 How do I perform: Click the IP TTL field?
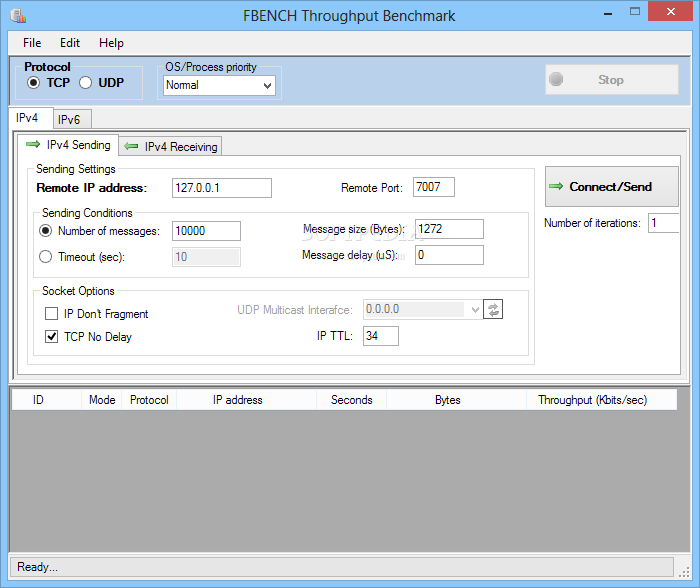coord(381,336)
